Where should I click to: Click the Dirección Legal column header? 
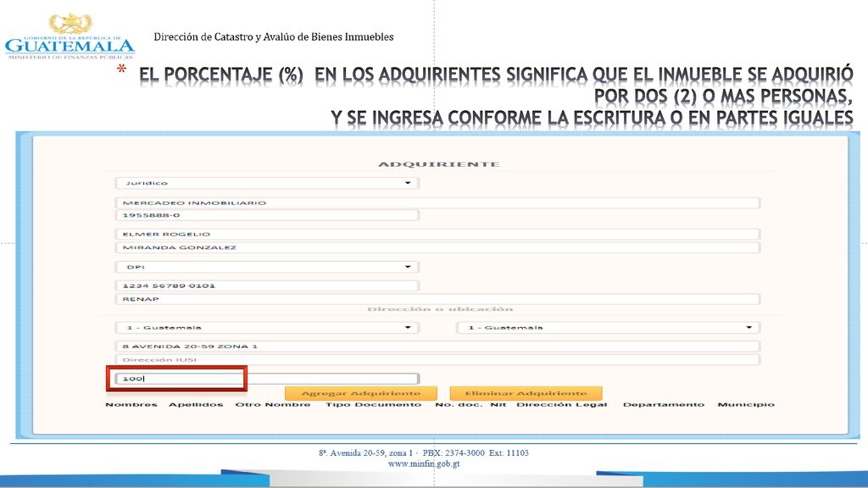[x=562, y=404]
